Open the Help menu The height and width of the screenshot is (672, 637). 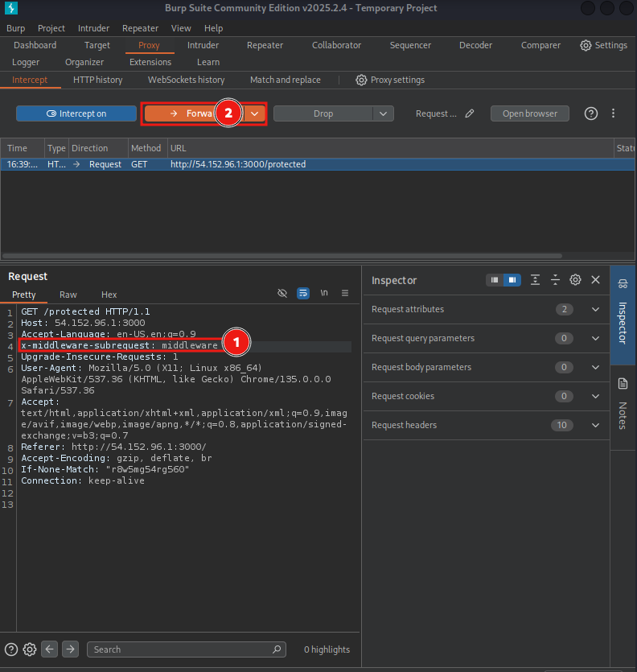point(213,28)
